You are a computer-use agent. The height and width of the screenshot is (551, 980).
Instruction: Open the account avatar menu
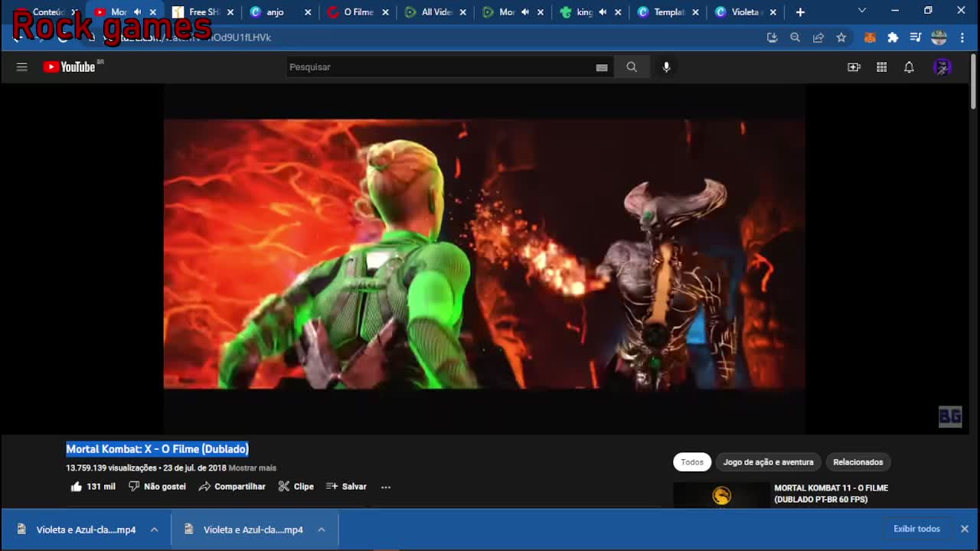(942, 67)
